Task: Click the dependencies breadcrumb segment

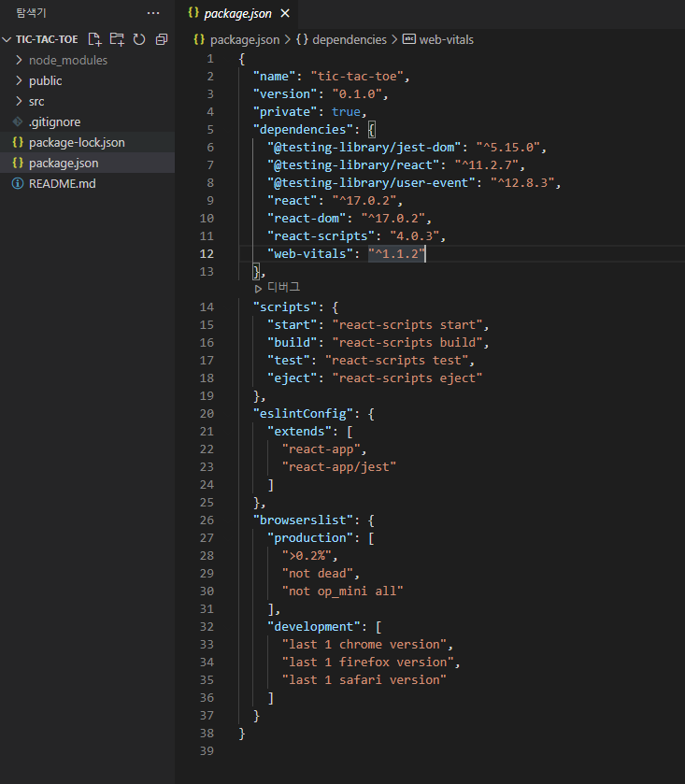Action: pos(349,39)
